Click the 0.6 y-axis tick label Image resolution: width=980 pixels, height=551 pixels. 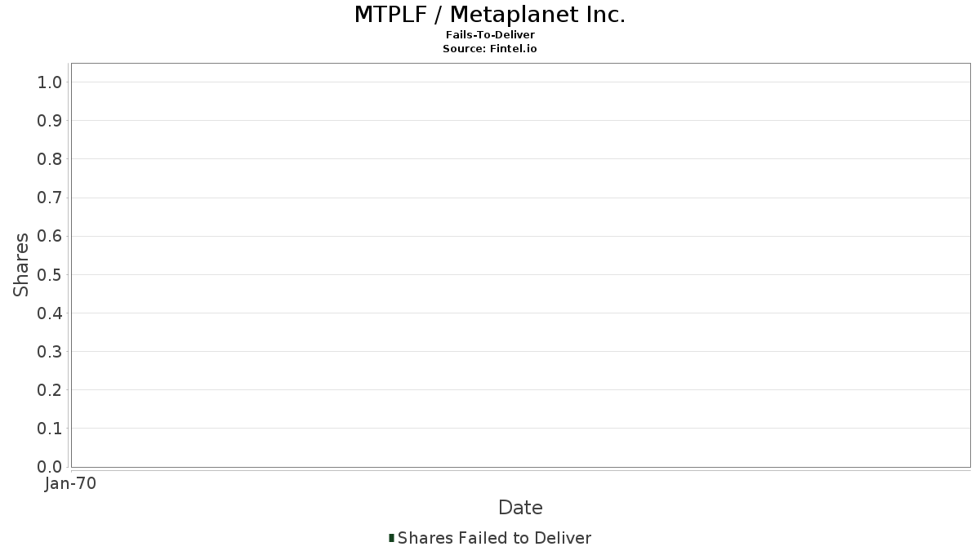[50, 236]
